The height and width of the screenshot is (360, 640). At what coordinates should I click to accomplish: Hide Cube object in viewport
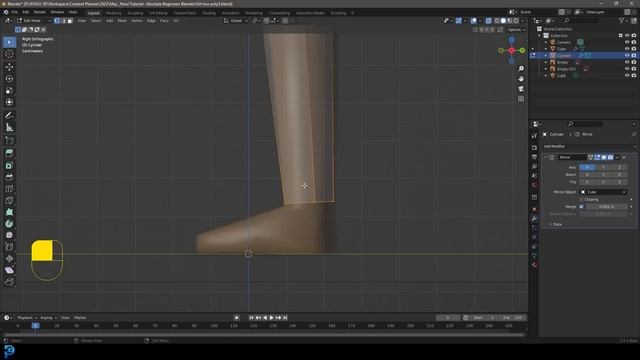point(627,49)
